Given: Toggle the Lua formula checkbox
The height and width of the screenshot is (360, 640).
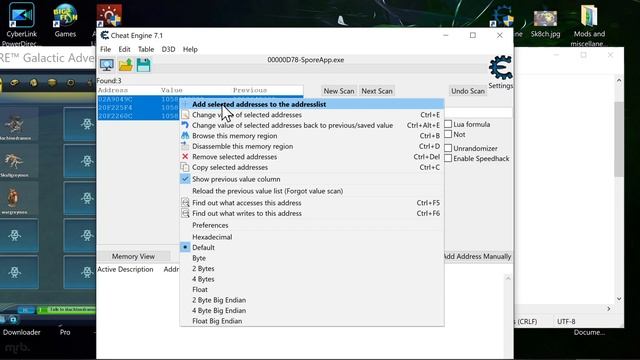Looking at the screenshot, I should [x=448, y=124].
